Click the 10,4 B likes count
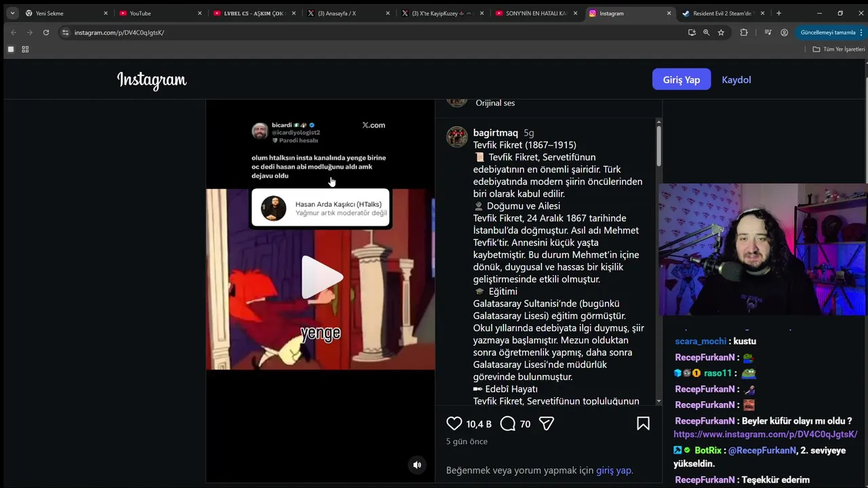Viewport: 868px width, 488px height. pyautogui.click(x=479, y=424)
